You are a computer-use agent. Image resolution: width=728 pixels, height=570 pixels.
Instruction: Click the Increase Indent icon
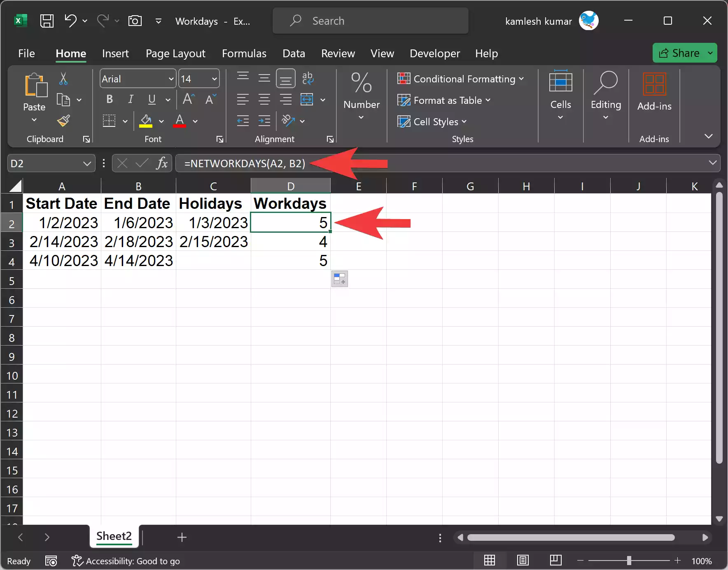[264, 121]
